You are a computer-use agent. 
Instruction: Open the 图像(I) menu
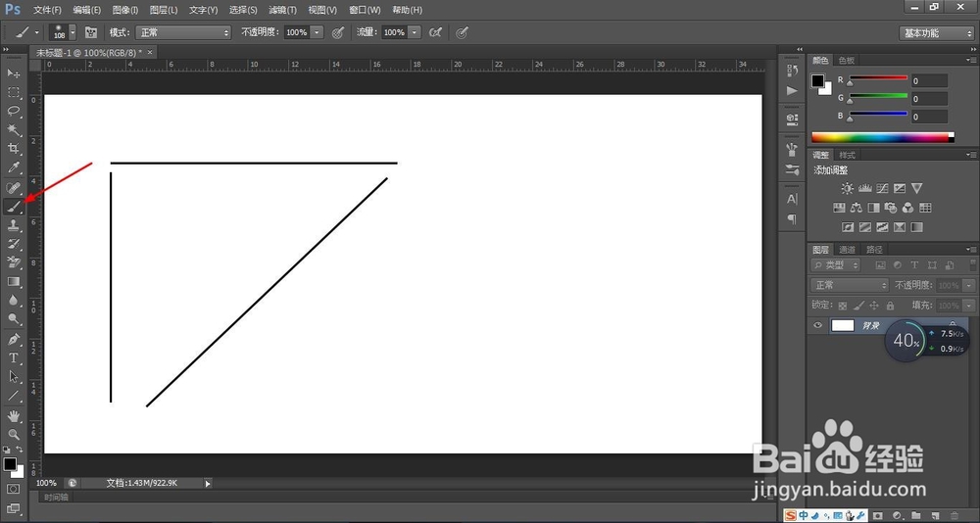coord(125,10)
